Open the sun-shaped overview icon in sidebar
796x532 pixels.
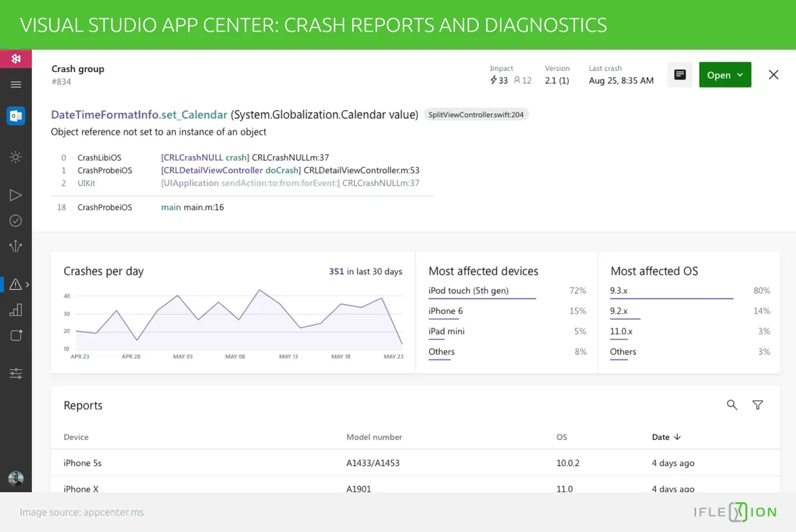click(x=16, y=157)
